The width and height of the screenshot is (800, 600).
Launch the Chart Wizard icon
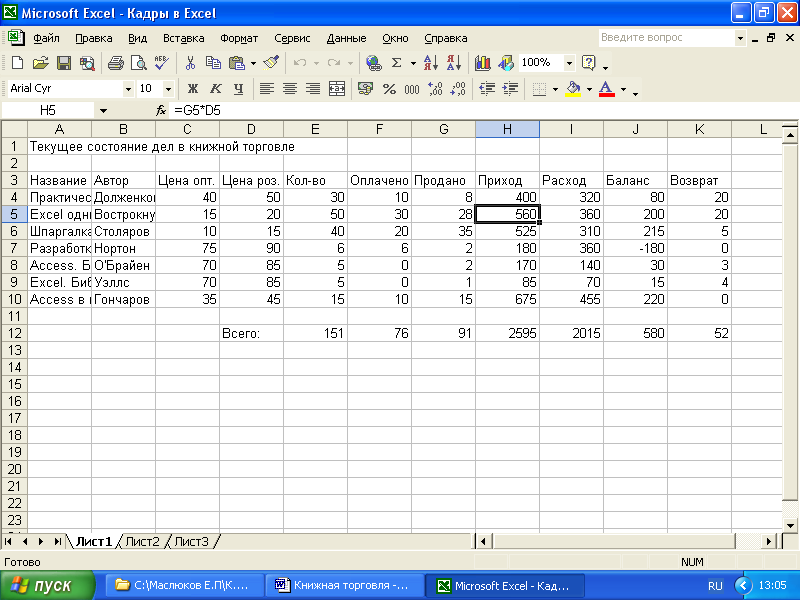482,63
